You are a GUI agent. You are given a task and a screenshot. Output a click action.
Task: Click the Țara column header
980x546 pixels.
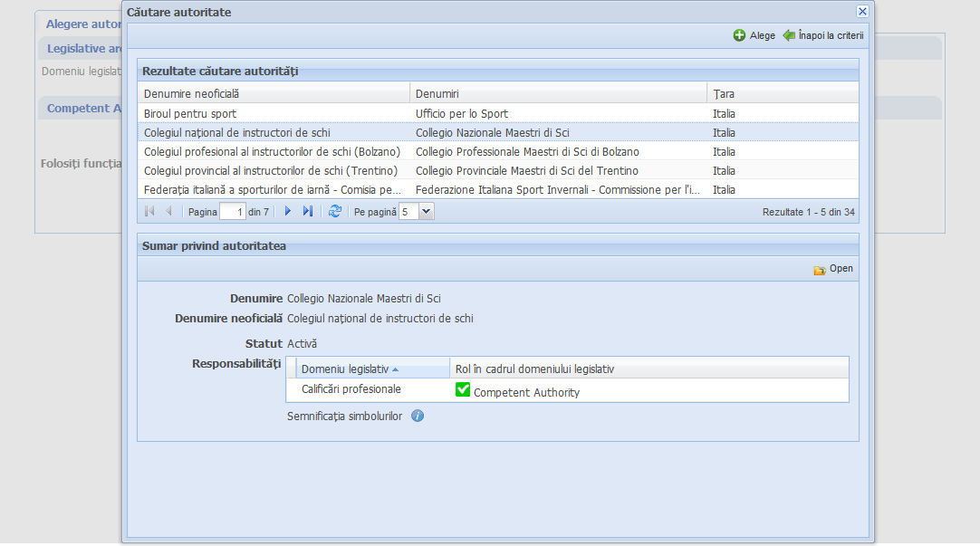click(x=724, y=93)
